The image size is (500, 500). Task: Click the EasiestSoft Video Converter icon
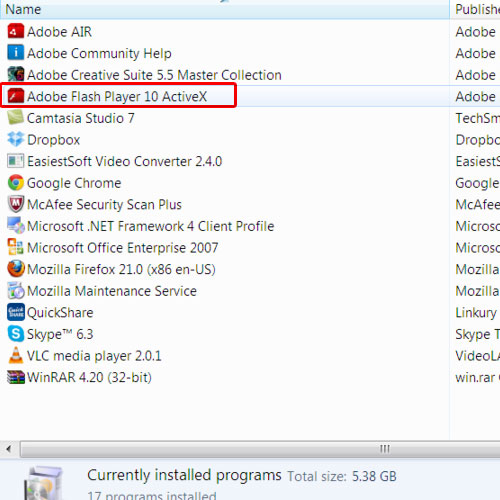click(16, 161)
